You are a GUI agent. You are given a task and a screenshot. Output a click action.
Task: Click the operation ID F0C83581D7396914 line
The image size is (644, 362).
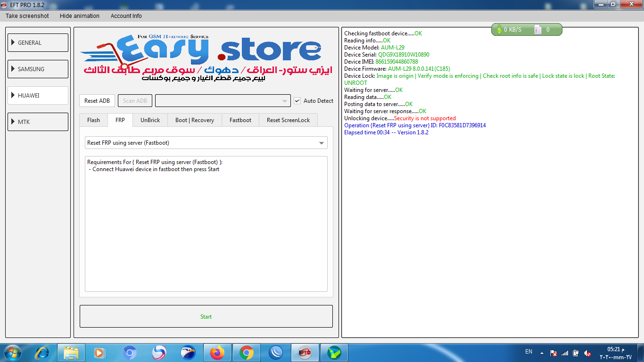tap(415, 125)
